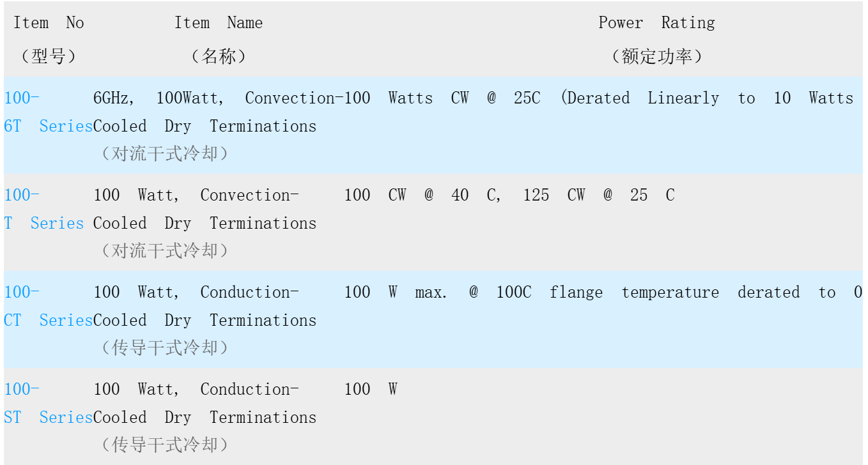Click the 100-CT row Conduction-Cooled name cell
The height and width of the screenshot is (465, 868).
pyautogui.click(x=205, y=306)
